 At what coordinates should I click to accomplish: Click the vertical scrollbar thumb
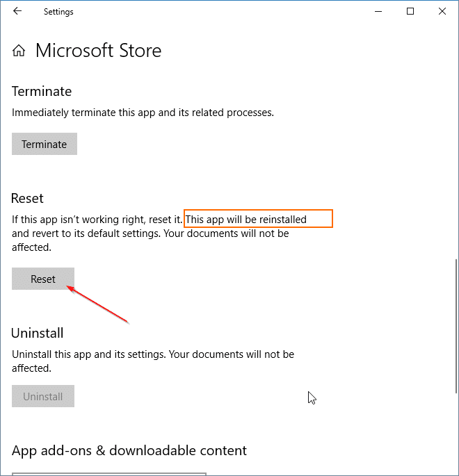click(x=456, y=327)
